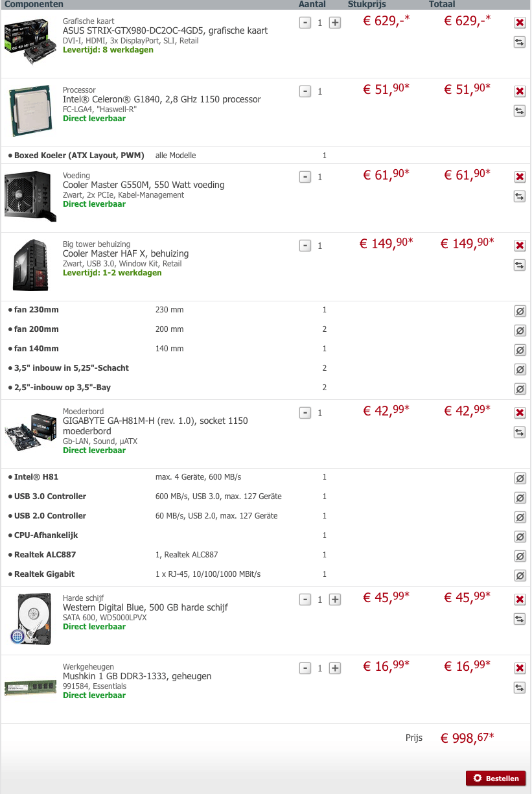Image resolution: width=532 pixels, height=794 pixels.
Task: Exchange the Western Digital Blue drive
Action: pos(520,619)
